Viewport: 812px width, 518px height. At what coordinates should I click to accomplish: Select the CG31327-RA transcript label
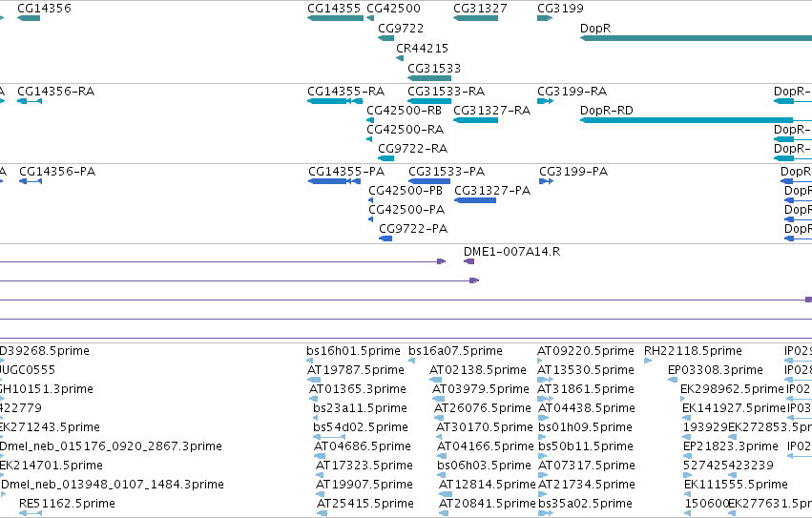pos(492,111)
